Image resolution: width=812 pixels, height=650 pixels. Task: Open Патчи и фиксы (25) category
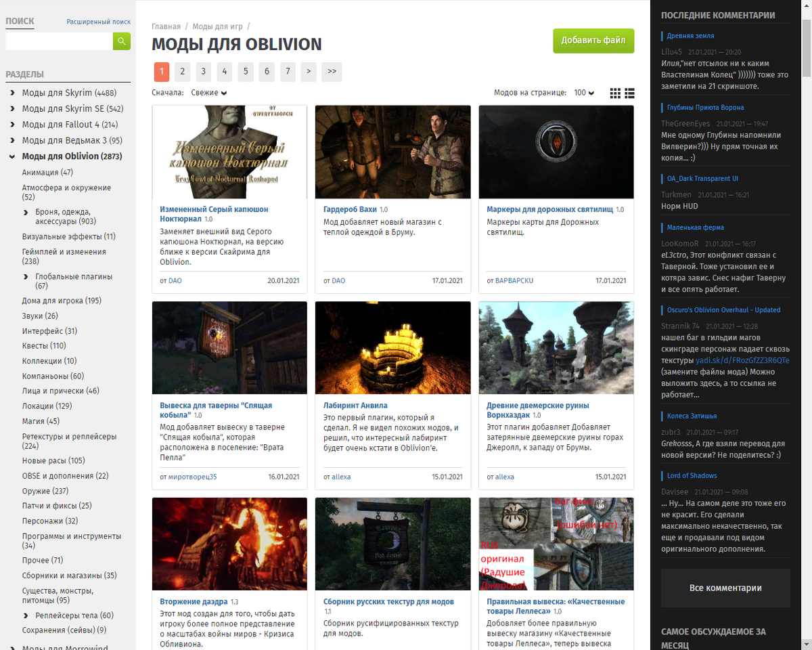tap(57, 506)
